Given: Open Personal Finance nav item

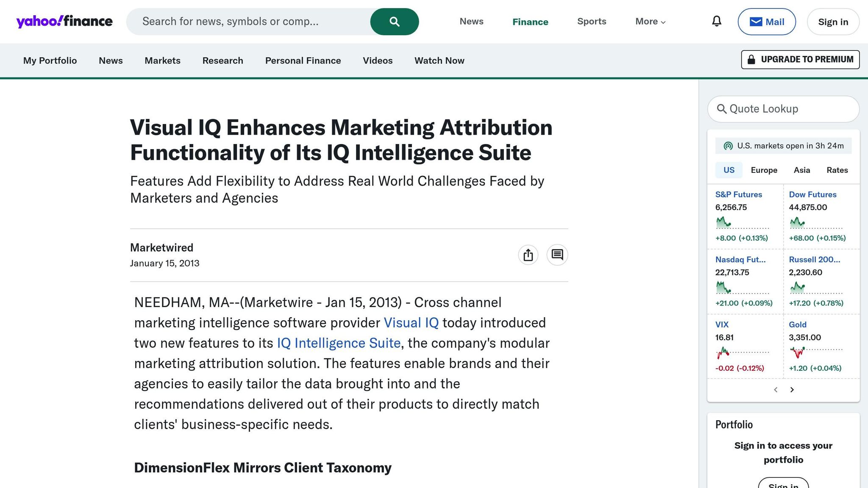Looking at the screenshot, I should pos(303,61).
